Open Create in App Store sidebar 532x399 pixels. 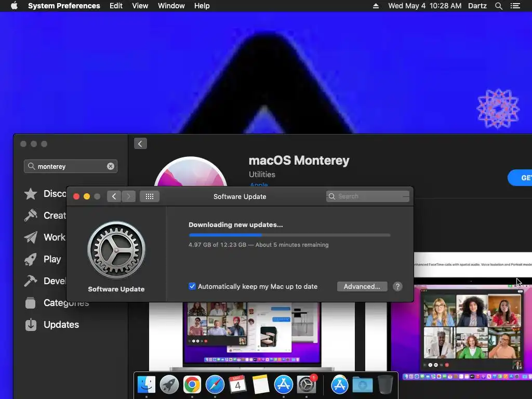pos(45,216)
